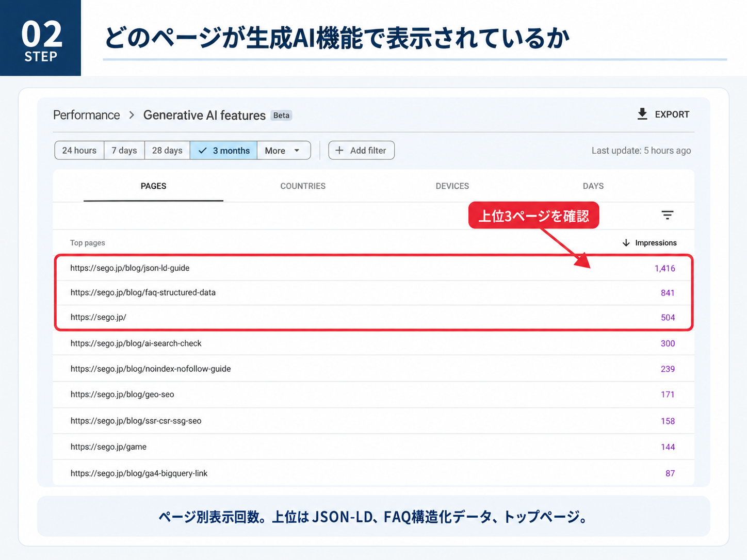Sort by Impressions column header
747x560 pixels.
656,243
